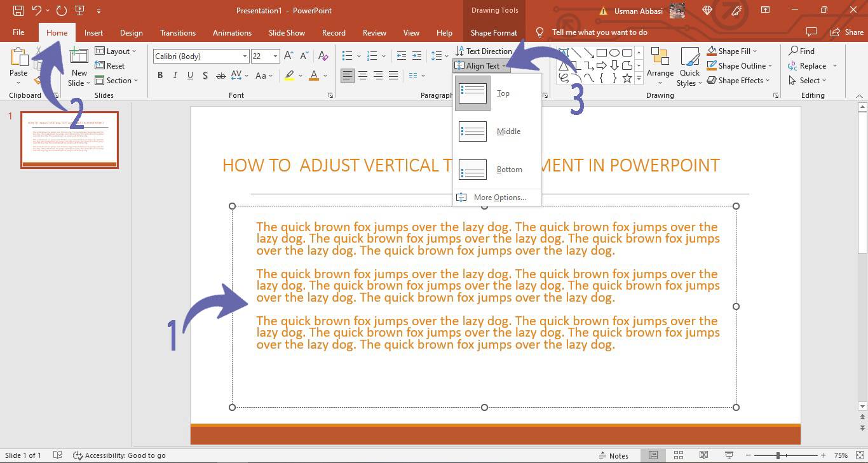The width and height of the screenshot is (868, 463).
Task: Open the Text Direction dropdown
Action: click(484, 51)
